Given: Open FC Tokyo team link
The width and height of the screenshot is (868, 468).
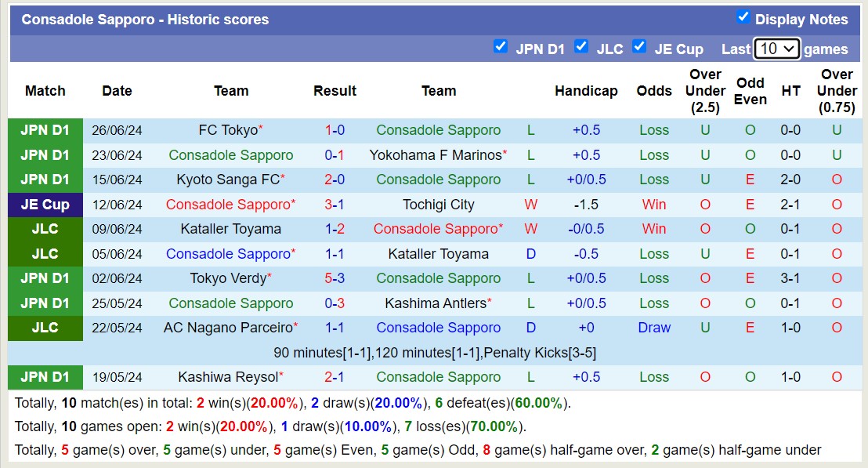Looking at the screenshot, I should 227,130.
